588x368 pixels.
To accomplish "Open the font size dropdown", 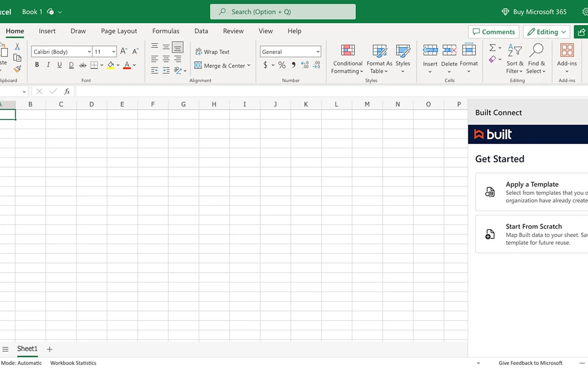I will [x=114, y=52].
